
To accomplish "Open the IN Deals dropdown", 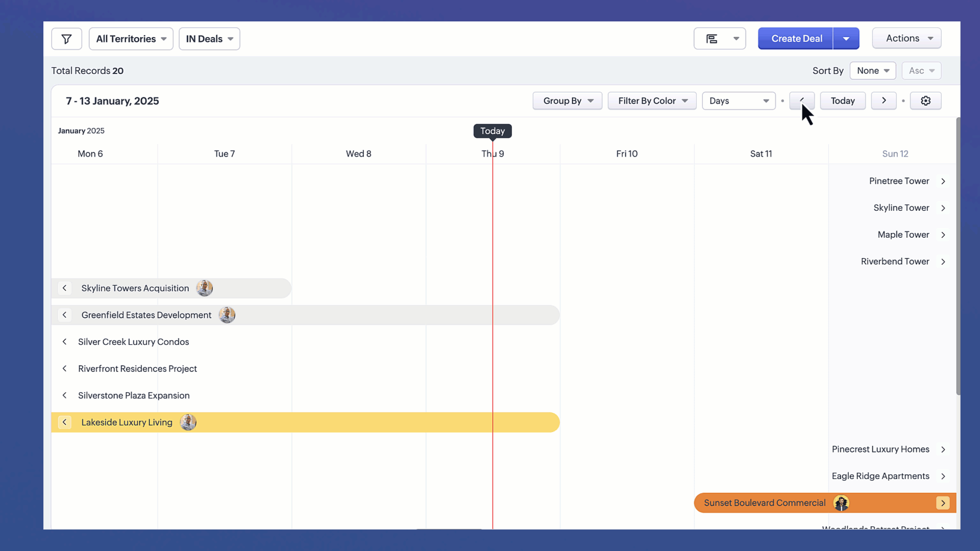I will 209,39.
